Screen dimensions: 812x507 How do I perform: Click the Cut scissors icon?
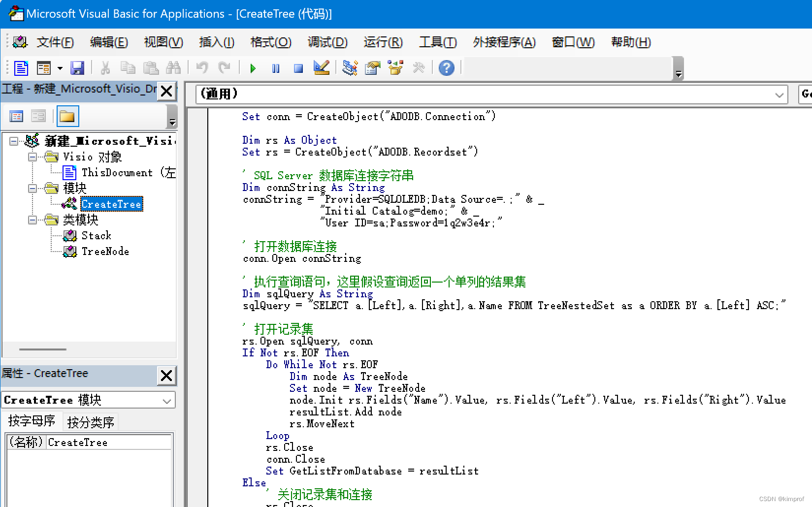105,68
